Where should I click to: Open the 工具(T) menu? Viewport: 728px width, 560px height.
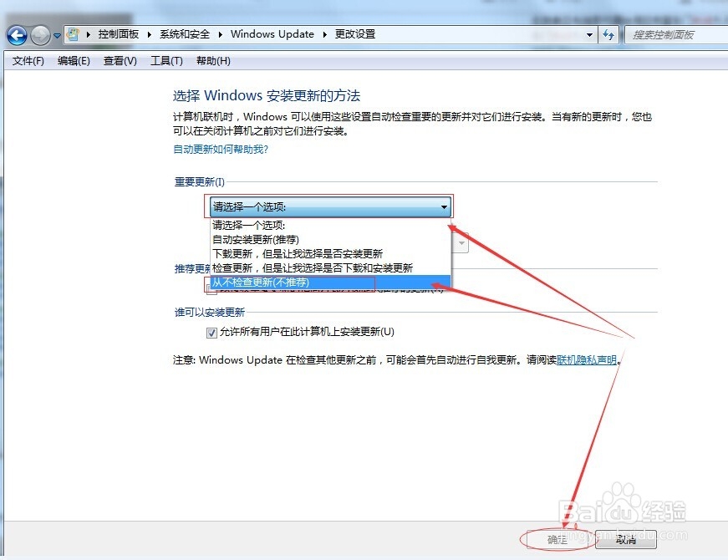[166, 61]
